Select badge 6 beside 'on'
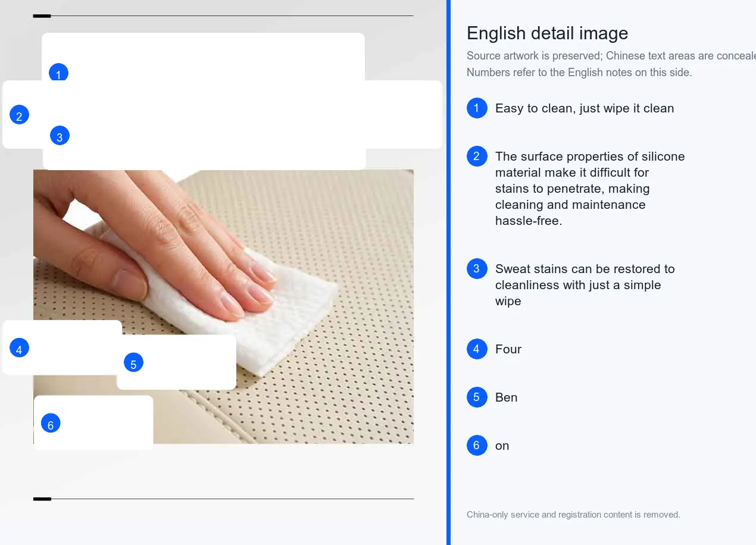 click(477, 446)
